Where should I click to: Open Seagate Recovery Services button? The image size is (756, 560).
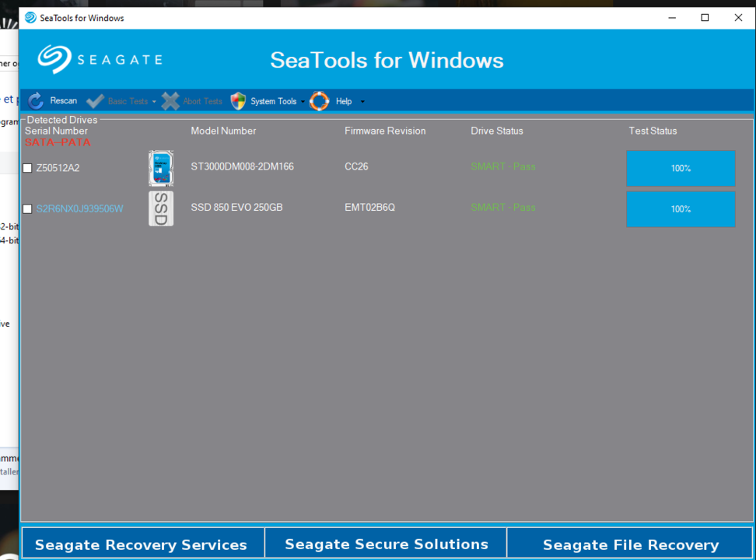coord(143,544)
